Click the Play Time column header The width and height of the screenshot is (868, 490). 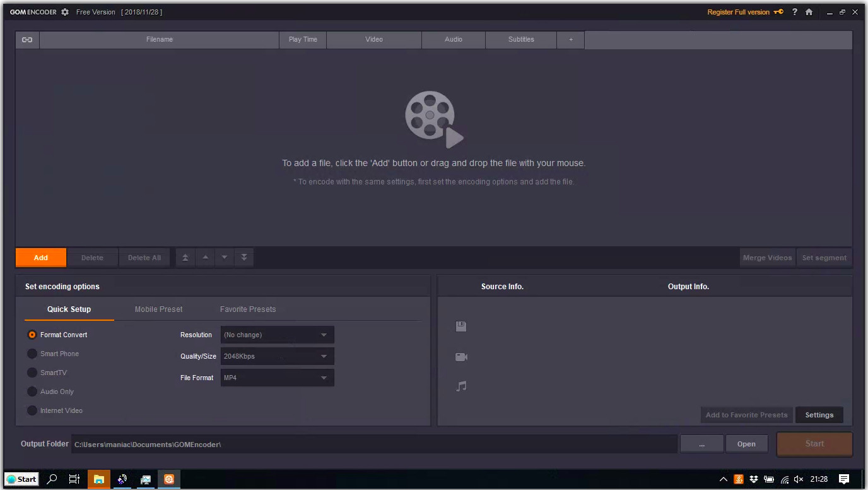pos(303,39)
